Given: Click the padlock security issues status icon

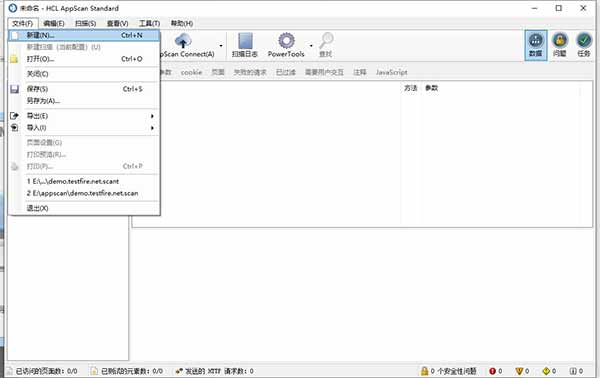Looking at the screenshot, I should 424,371.
